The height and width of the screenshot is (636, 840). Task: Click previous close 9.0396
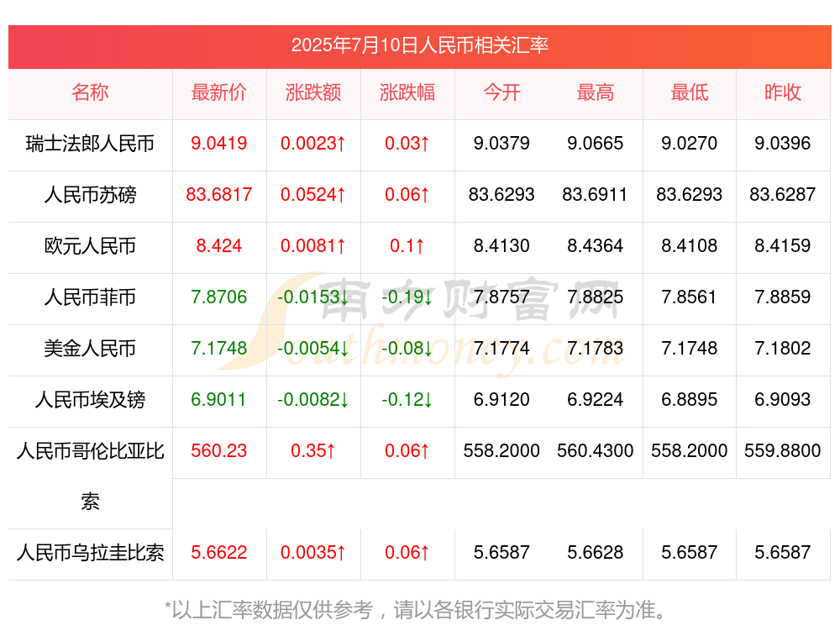[x=783, y=144]
